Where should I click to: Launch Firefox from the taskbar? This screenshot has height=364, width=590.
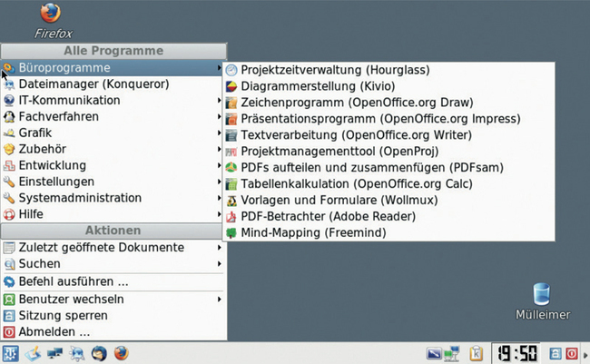tap(121, 354)
